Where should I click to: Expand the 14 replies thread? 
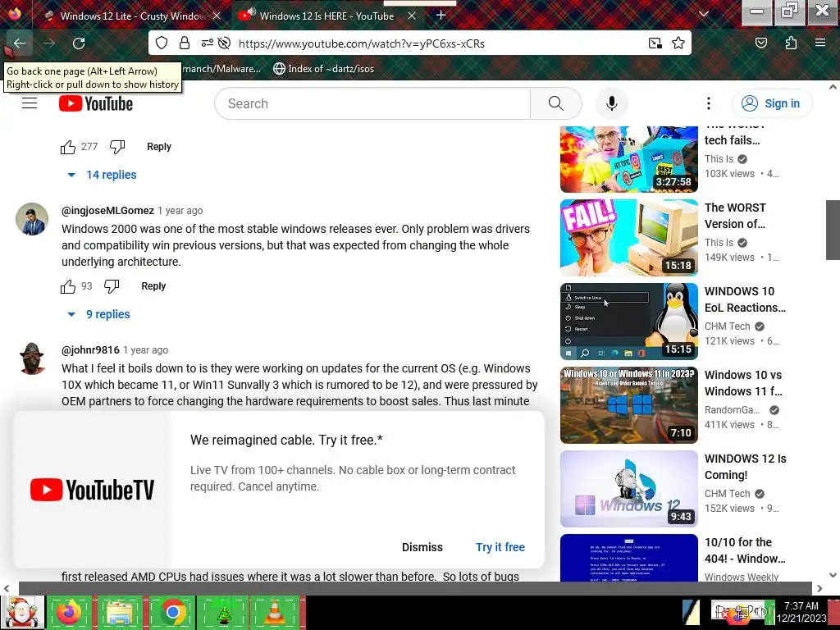[102, 175]
